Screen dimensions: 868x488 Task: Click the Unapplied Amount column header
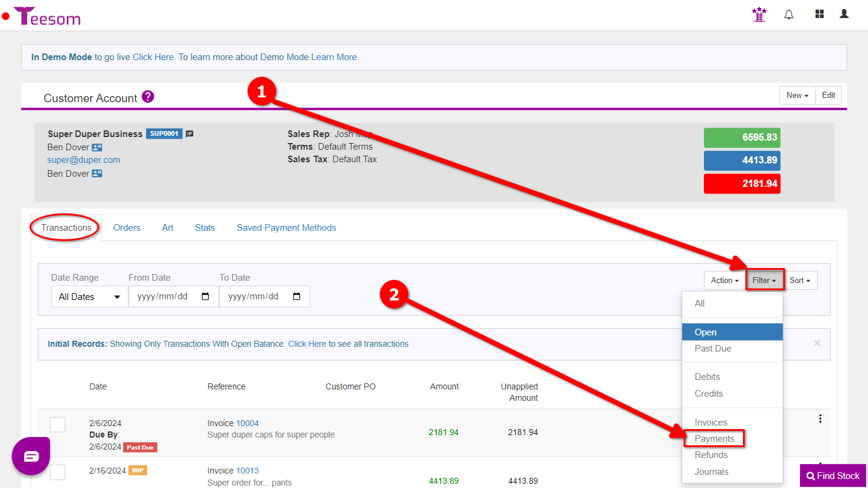pos(519,392)
